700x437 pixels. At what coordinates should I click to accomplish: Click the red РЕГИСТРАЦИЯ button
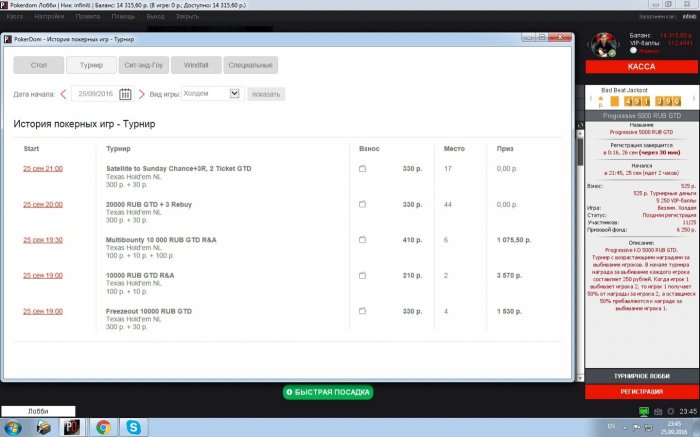tap(642, 391)
